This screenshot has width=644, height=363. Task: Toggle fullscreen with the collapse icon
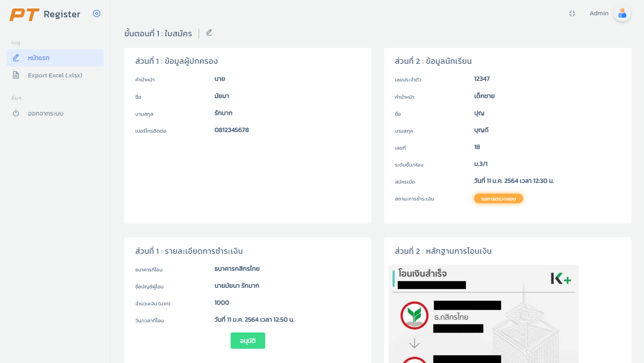tap(572, 14)
